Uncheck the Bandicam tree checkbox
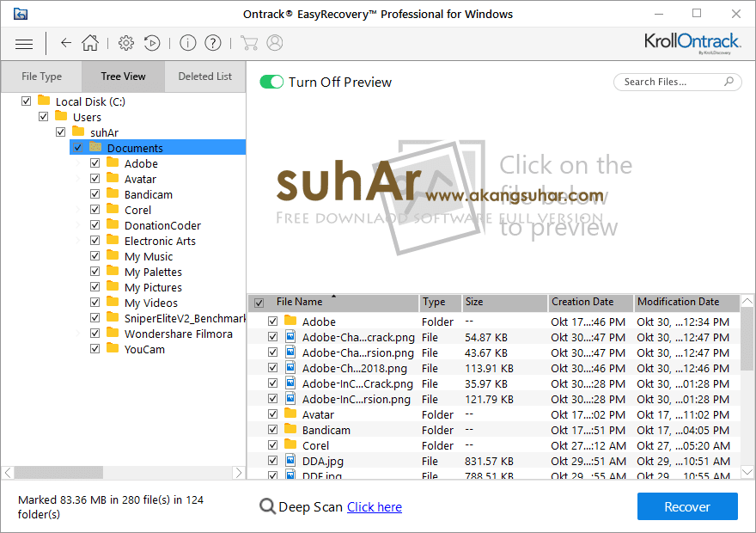This screenshot has height=533, width=756. click(x=95, y=194)
